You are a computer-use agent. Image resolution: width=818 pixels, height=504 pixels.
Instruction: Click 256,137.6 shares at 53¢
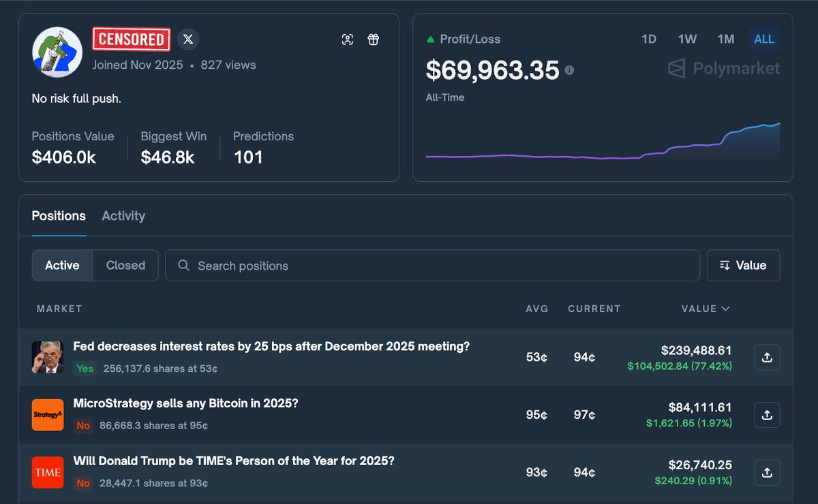(x=160, y=368)
